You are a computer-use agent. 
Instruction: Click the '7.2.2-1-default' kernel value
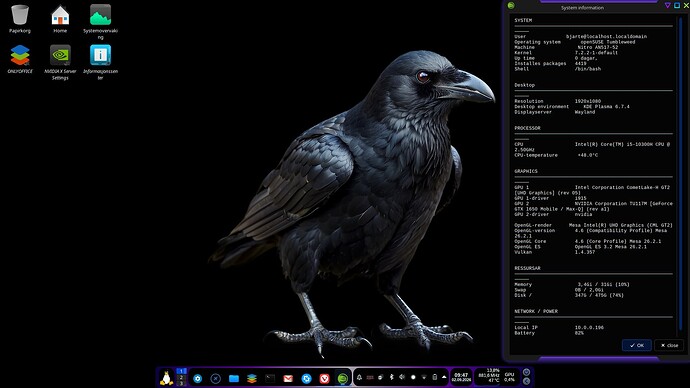point(596,52)
